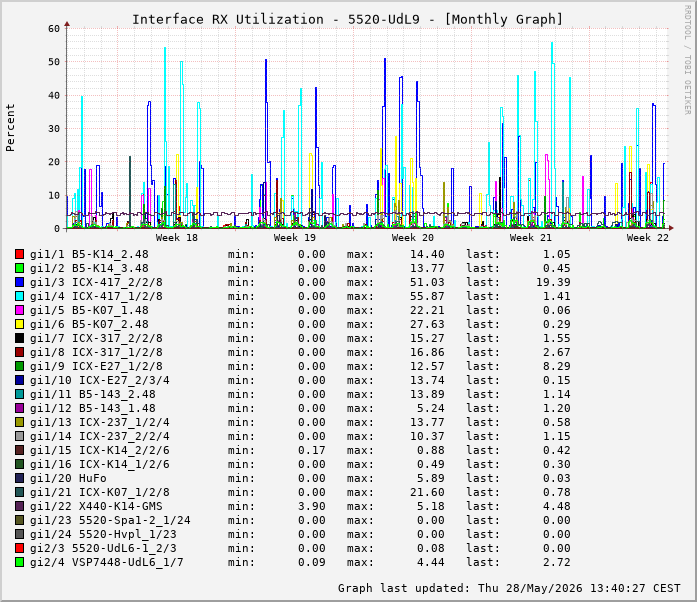
Task: Click the max value 27.63
Action: point(427,324)
